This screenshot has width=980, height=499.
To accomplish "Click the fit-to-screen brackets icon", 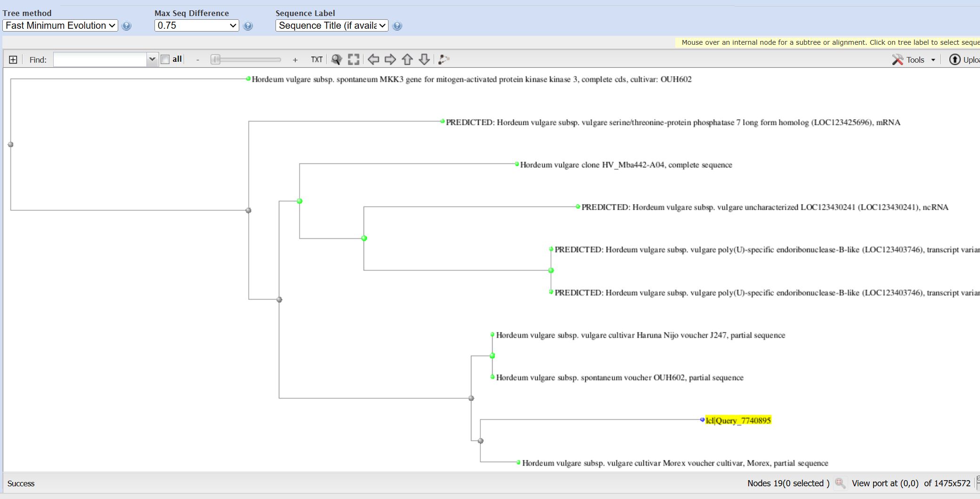I will point(354,59).
